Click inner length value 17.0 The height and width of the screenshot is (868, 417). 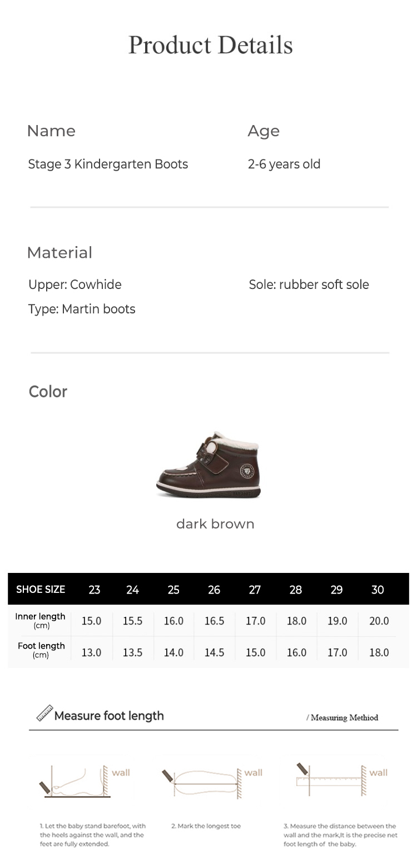tap(256, 621)
